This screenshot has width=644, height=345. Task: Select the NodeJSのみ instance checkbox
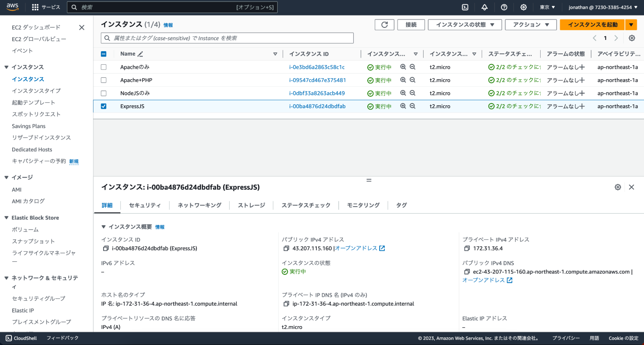pos(103,93)
